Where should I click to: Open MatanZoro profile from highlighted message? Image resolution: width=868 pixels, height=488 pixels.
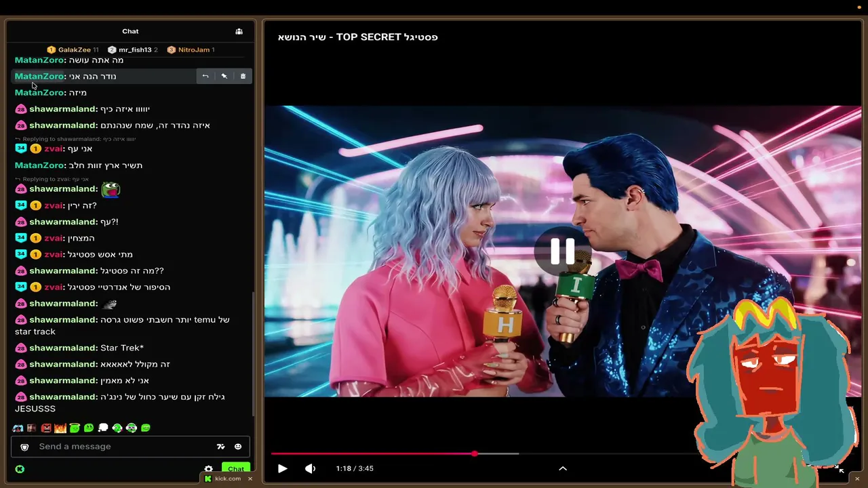click(39, 77)
